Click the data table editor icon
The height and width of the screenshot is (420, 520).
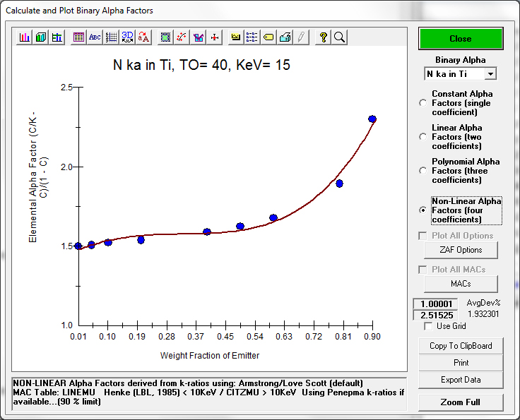(x=78, y=37)
